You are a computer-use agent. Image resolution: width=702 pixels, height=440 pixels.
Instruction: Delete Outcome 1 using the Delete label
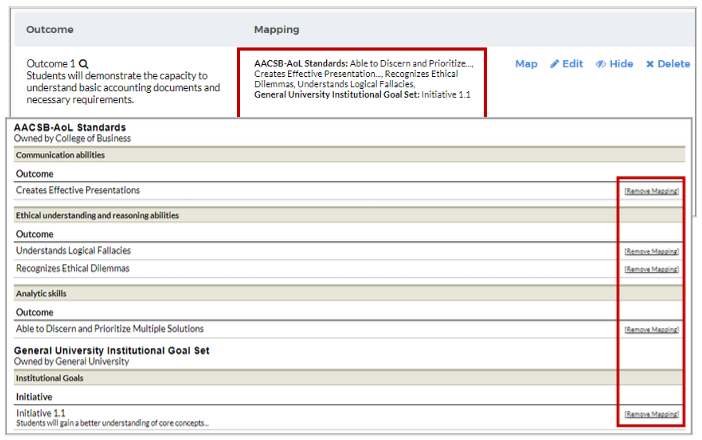pos(673,64)
